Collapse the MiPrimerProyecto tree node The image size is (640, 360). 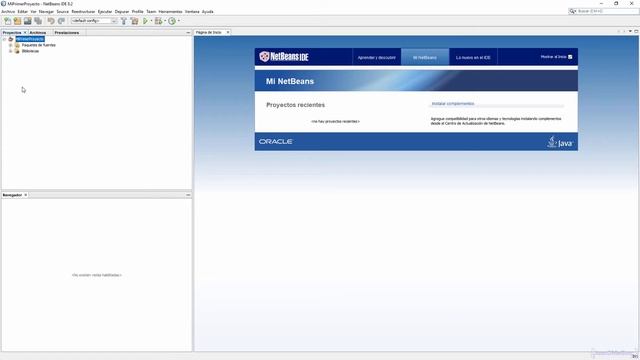coord(4,39)
